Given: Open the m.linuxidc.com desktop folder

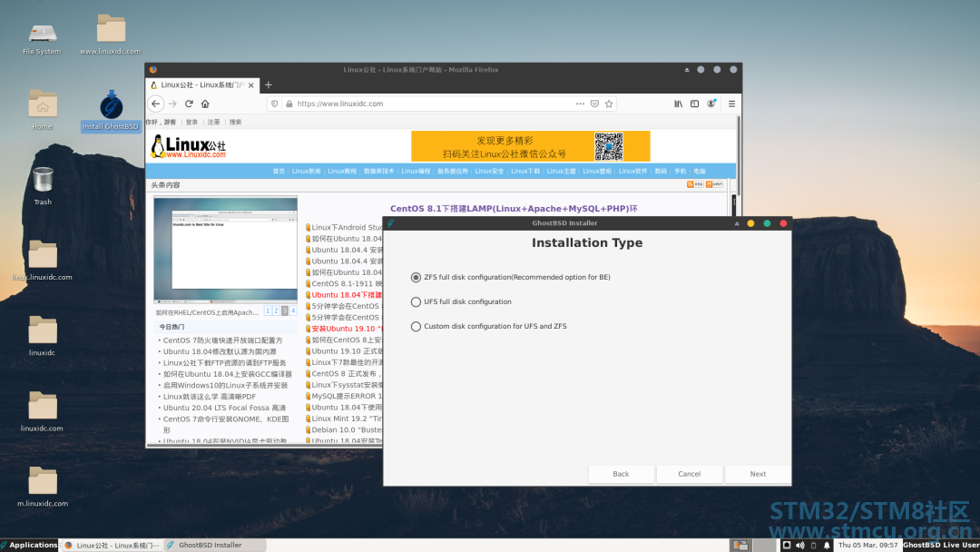Looking at the screenshot, I should (43, 487).
